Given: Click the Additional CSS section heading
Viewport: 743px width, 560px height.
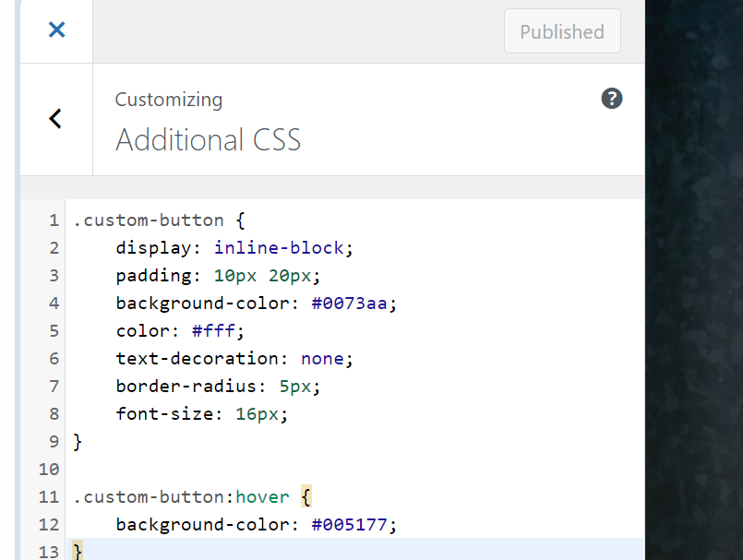Looking at the screenshot, I should tap(208, 140).
